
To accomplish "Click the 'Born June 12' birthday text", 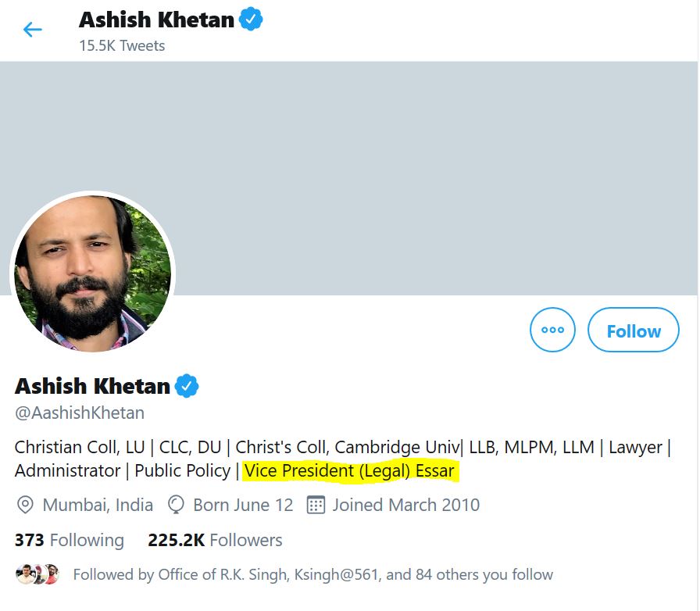I will tap(243, 505).
